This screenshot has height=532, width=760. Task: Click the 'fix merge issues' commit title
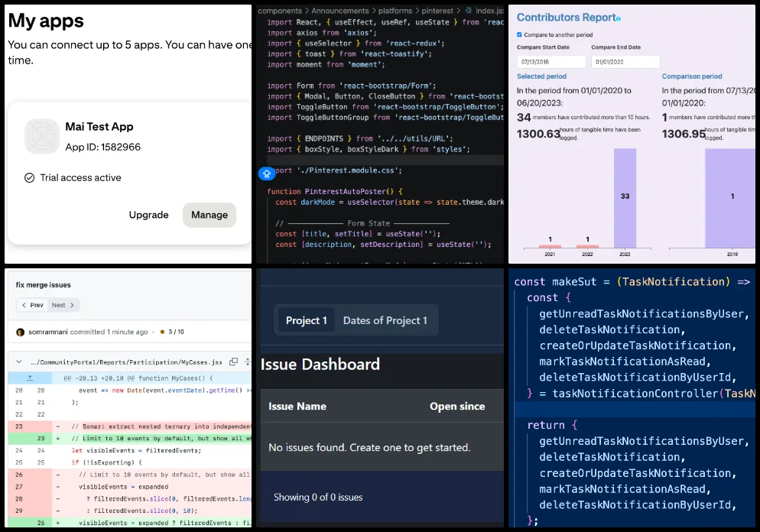click(43, 285)
